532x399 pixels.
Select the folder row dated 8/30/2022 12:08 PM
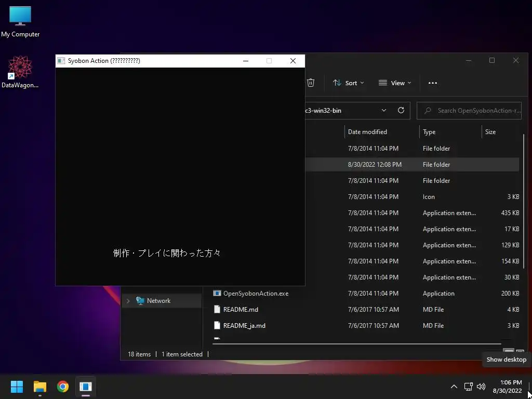tap(412, 165)
